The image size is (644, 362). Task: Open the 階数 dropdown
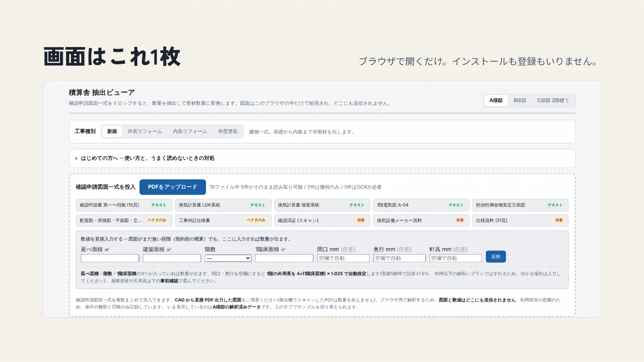coord(228,258)
